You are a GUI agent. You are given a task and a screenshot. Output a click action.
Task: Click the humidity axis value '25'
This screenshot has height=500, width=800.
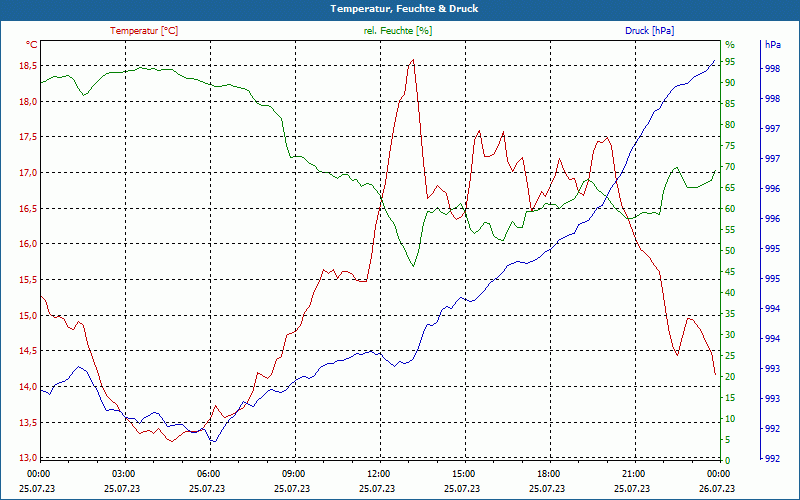point(730,356)
